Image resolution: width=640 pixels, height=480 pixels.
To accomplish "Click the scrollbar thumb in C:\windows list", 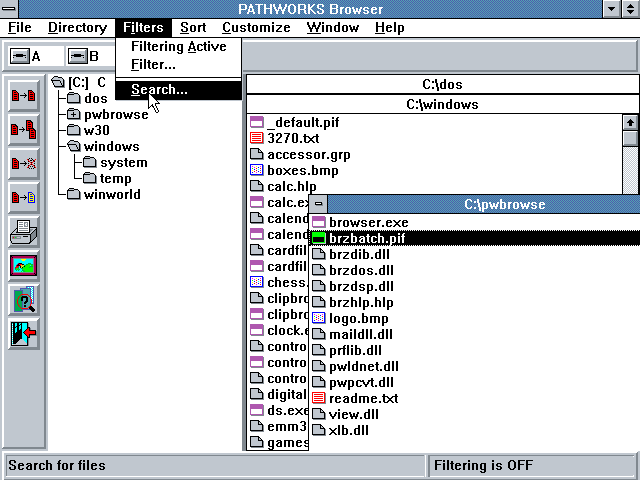I will (630, 138).
